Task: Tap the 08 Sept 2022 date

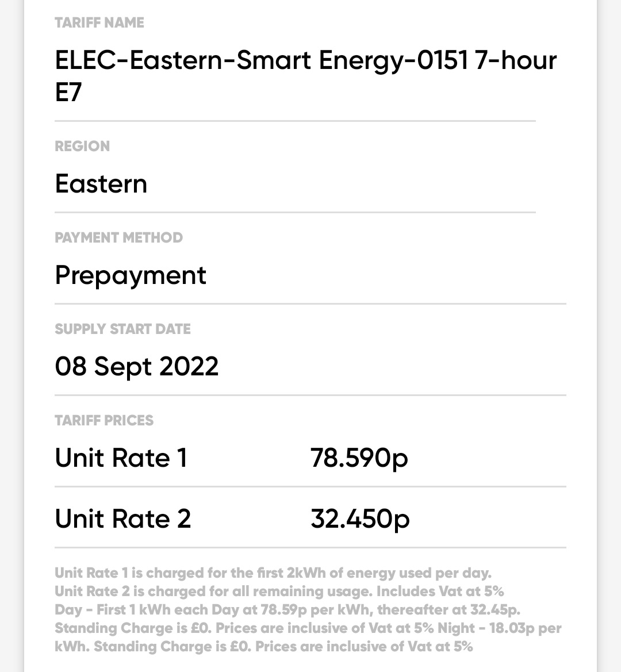Action: pos(137,366)
